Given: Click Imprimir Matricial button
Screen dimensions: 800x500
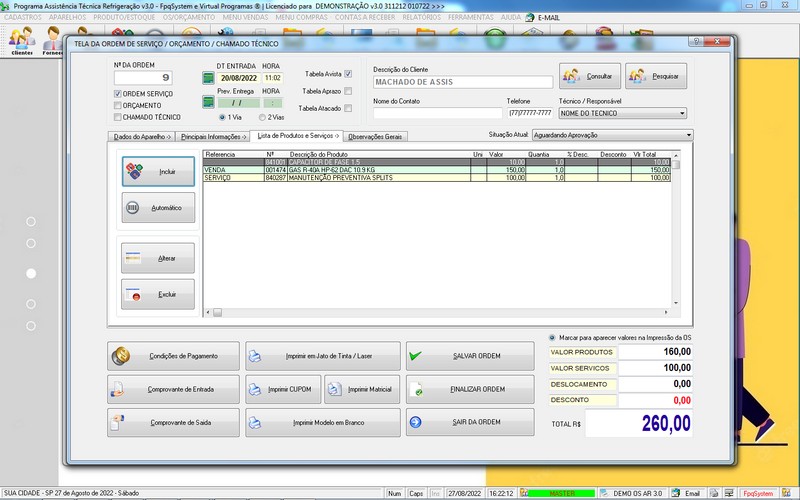Looking at the screenshot, I should (362, 389).
